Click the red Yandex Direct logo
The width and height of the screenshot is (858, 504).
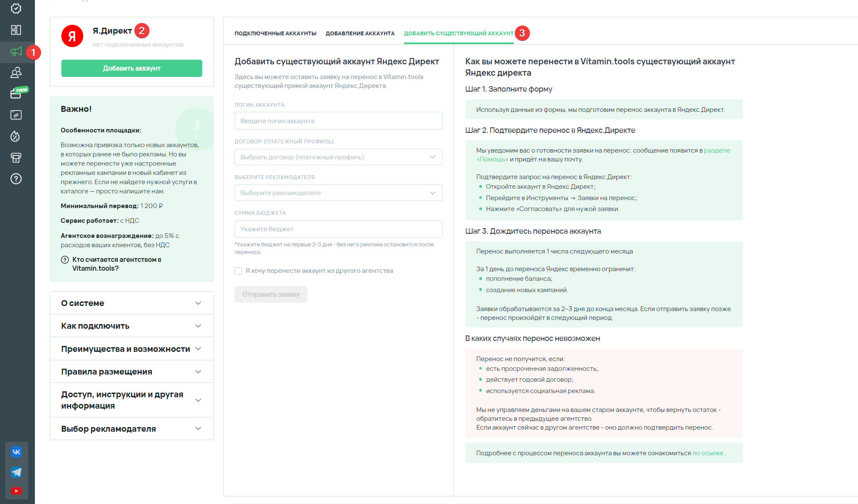coord(72,36)
